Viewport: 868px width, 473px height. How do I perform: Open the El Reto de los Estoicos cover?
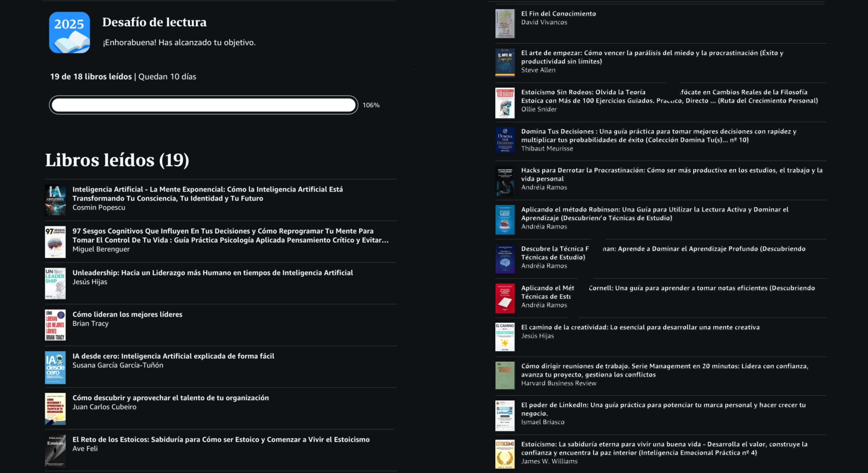point(55,451)
